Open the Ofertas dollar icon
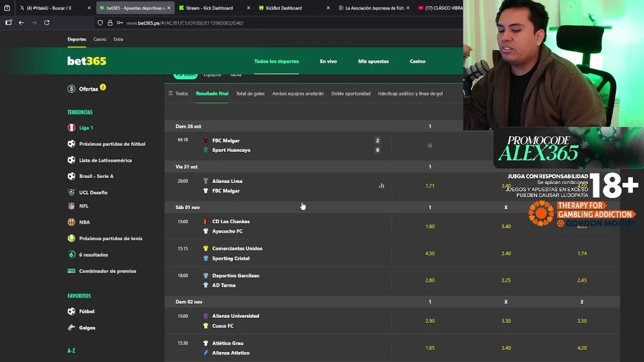This screenshot has width=644, height=362. coord(71,89)
